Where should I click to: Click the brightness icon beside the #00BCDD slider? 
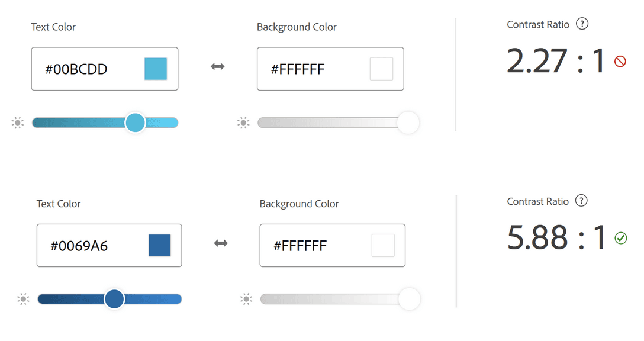tap(17, 123)
